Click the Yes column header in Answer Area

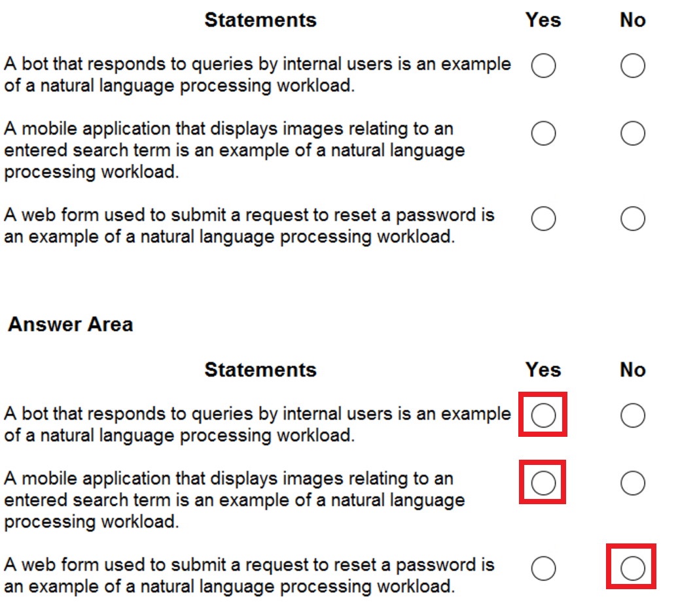pyautogui.click(x=543, y=370)
